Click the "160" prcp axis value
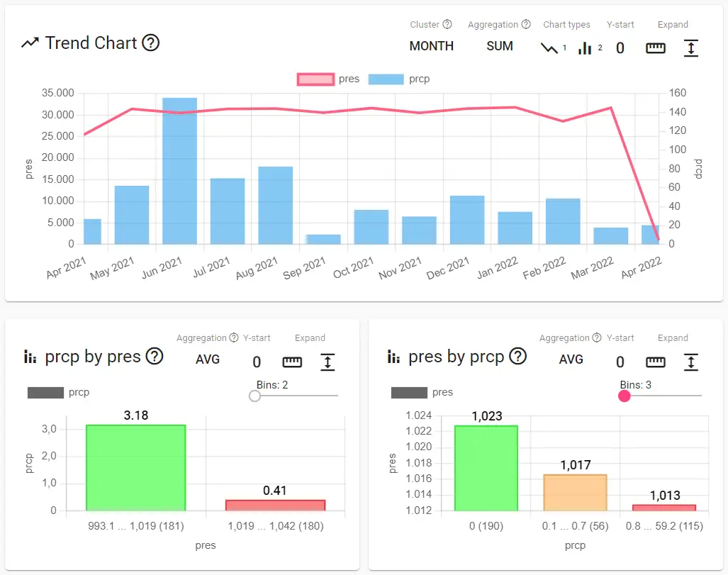Viewport: 728px width, 575px height. point(678,93)
